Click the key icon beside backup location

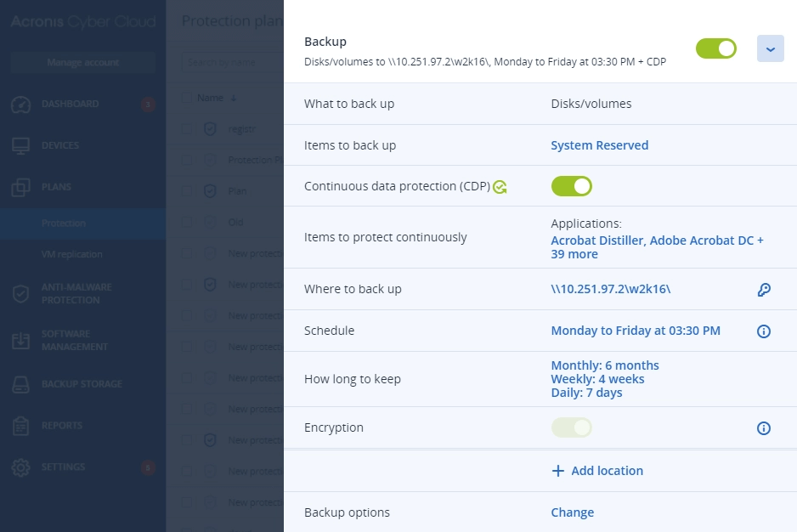pos(764,290)
